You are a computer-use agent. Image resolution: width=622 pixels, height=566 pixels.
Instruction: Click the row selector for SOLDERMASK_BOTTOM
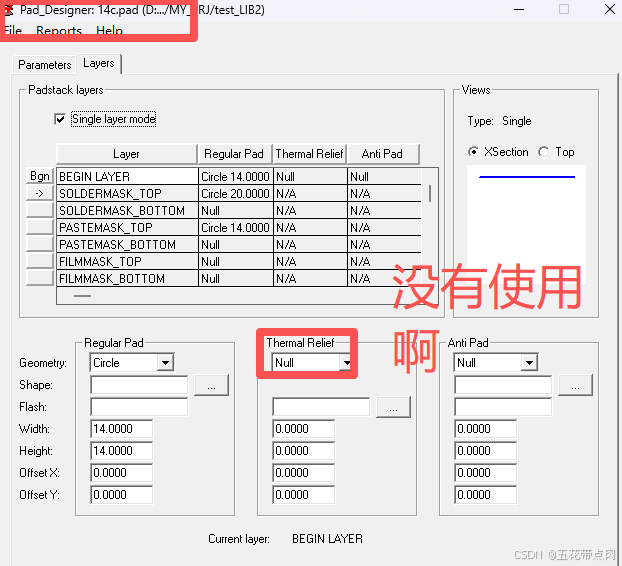(40, 210)
